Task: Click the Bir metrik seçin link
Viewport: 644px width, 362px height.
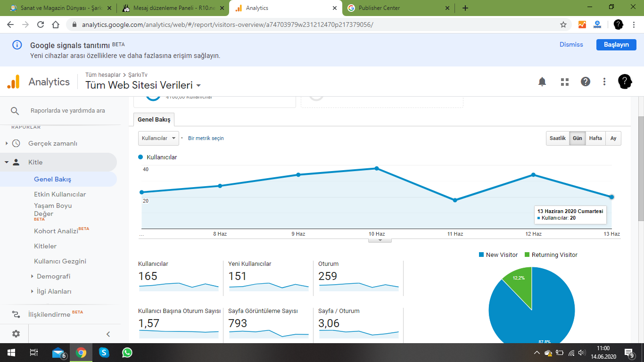Action: tap(206, 138)
